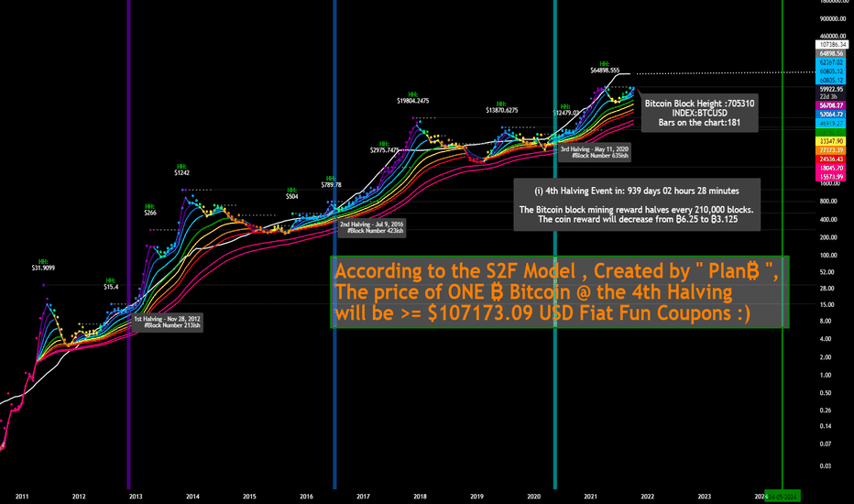The height and width of the screenshot is (504, 854).
Task: Select the 3rd Halving May 11, 2020 label
Action: tap(594, 152)
